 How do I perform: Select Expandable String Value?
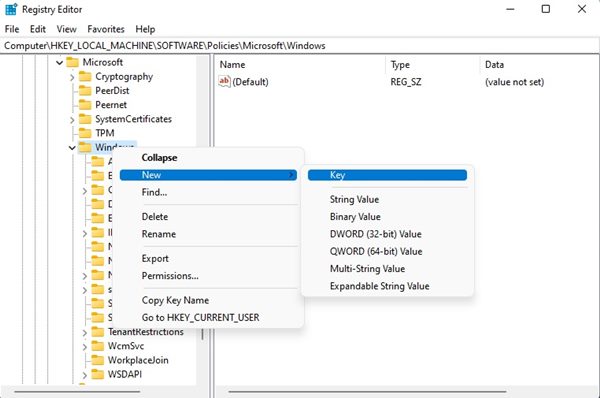387,286
